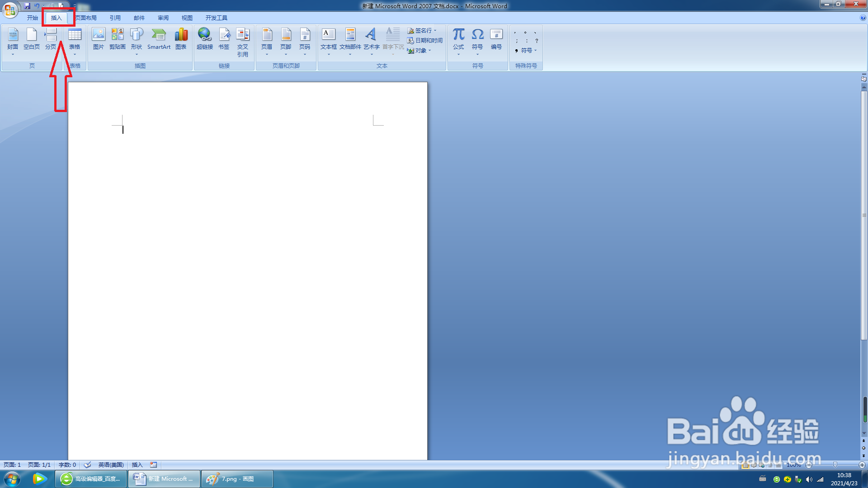Open 7.png Paint window in taskbar
Screen dimensions: 868x488
(x=237, y=479)
